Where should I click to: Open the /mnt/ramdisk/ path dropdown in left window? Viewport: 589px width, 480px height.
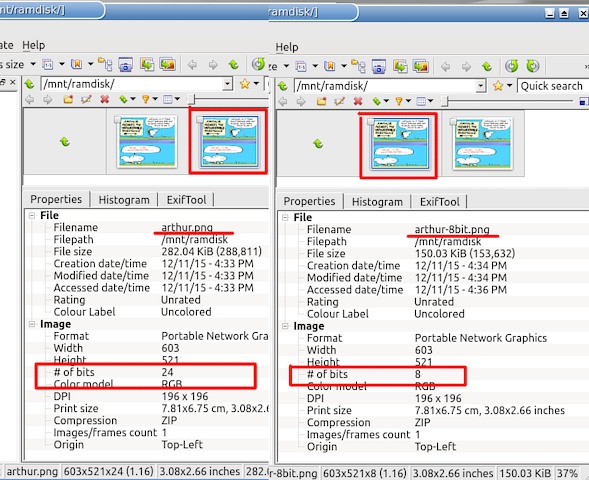coord(227,83)
